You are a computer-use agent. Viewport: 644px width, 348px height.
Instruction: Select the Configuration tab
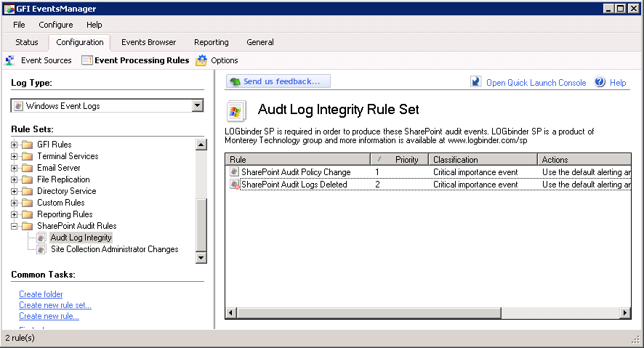pyautogui.click(x=80, y=42)
